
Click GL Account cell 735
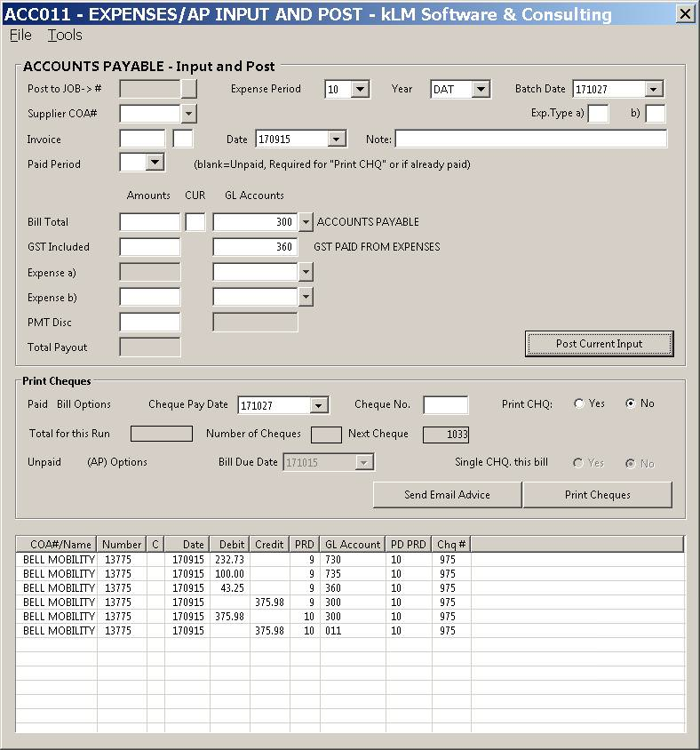[353, 573]
